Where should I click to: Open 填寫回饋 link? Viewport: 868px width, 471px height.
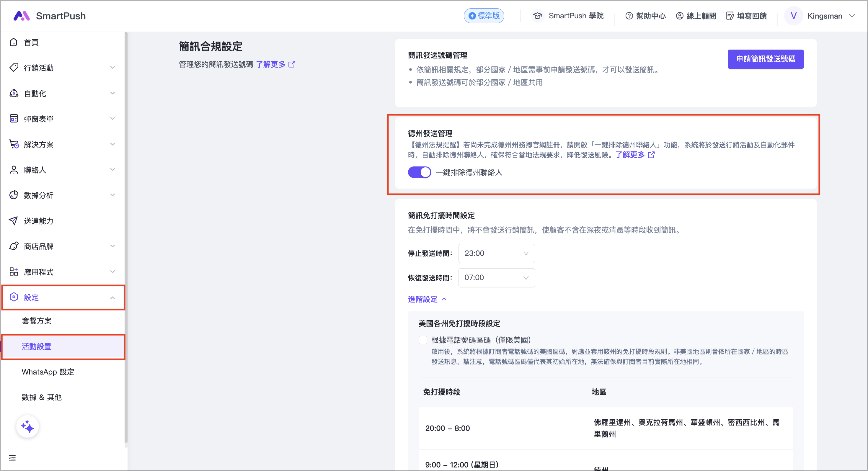pos(747,16)
